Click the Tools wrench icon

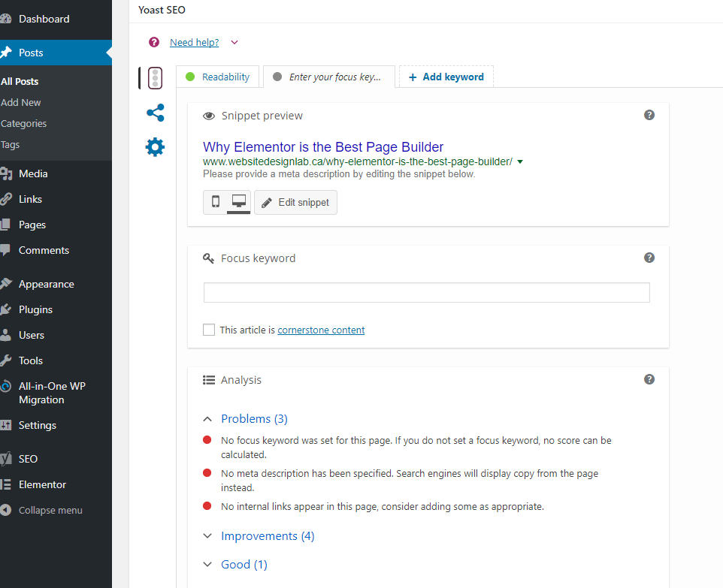click(x=5, y=360)
